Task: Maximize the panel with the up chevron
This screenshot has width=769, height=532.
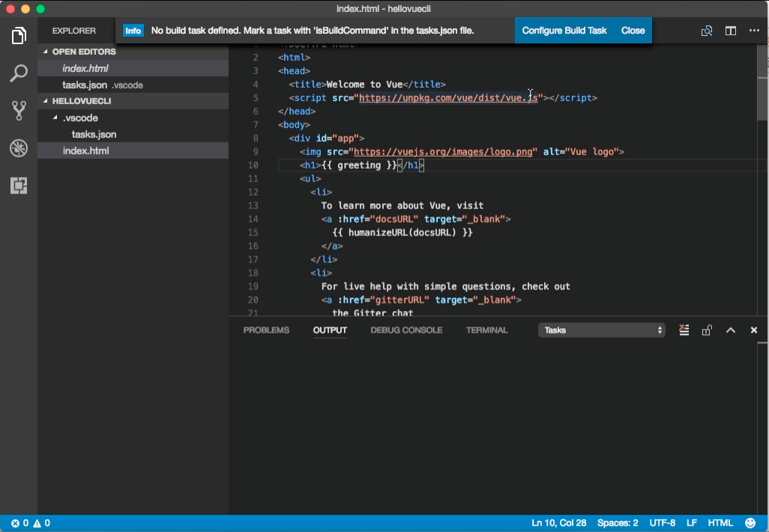Action: [731, 330]
